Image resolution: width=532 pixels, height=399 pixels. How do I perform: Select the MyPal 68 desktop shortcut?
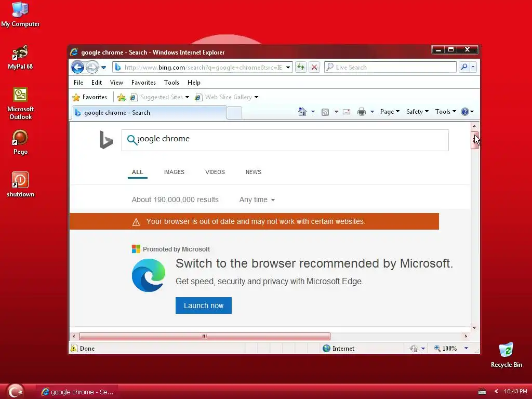(20, 57)
